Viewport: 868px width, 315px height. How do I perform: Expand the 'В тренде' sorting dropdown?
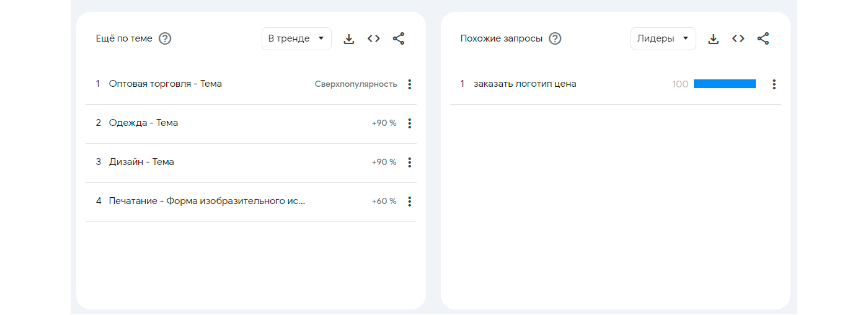296,38
